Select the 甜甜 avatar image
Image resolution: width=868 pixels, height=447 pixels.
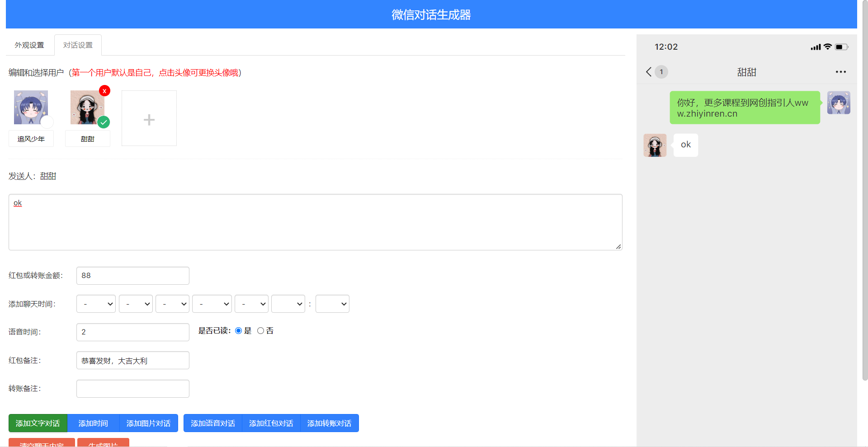point(87,108)
